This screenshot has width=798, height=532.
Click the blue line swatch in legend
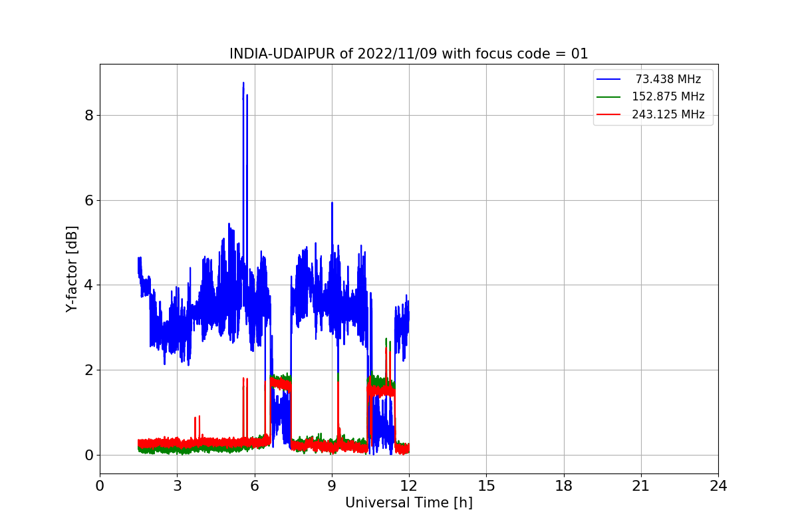(608, 79)
